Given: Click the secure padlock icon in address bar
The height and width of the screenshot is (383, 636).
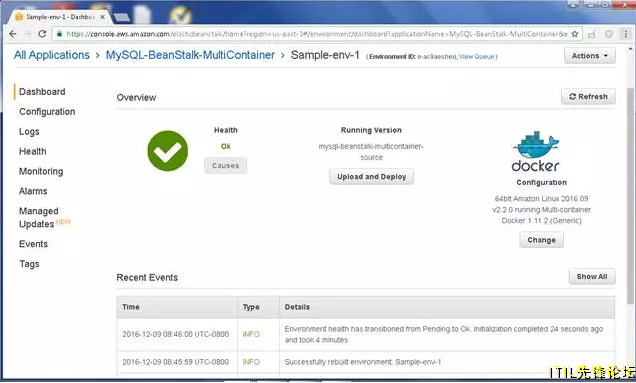Looking at the screenshot, I should tap(60, 34).
